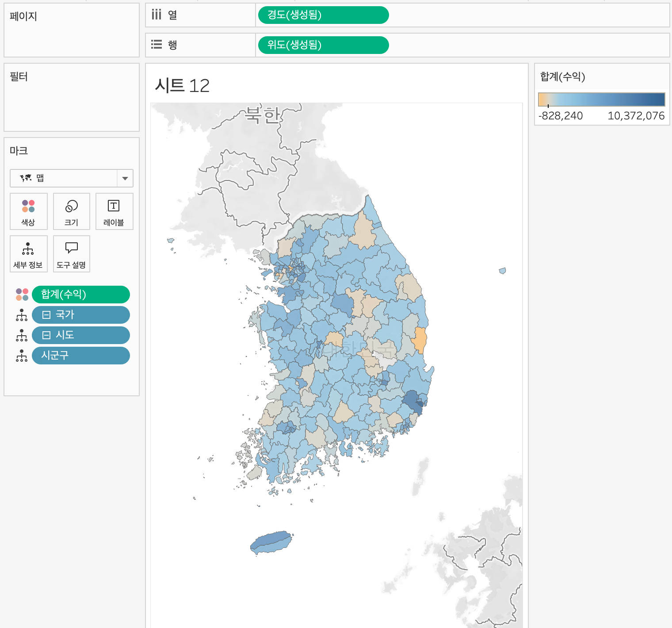672x628 pixels.
Task: Click the legend minimum value -828,240
Action: pos(561,116)
